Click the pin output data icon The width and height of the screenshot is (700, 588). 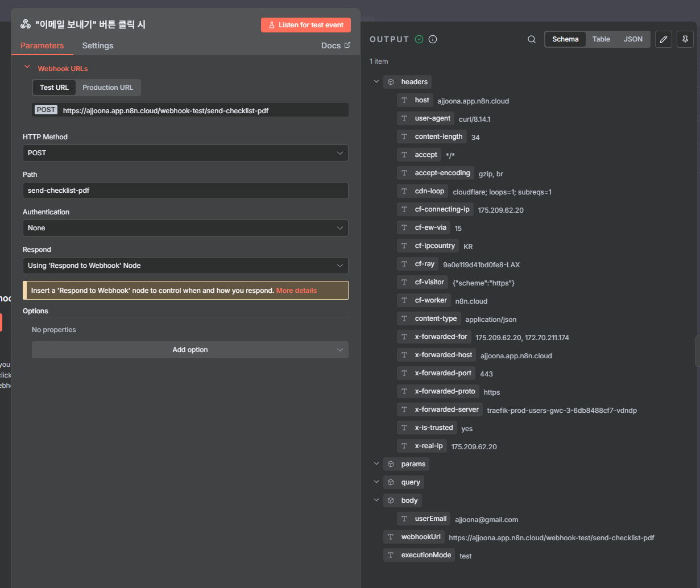[x=685, y=39]
